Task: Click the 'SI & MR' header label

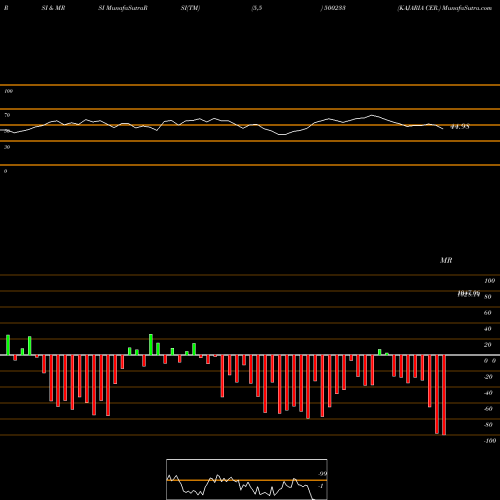Action: (x=53, y=8)
